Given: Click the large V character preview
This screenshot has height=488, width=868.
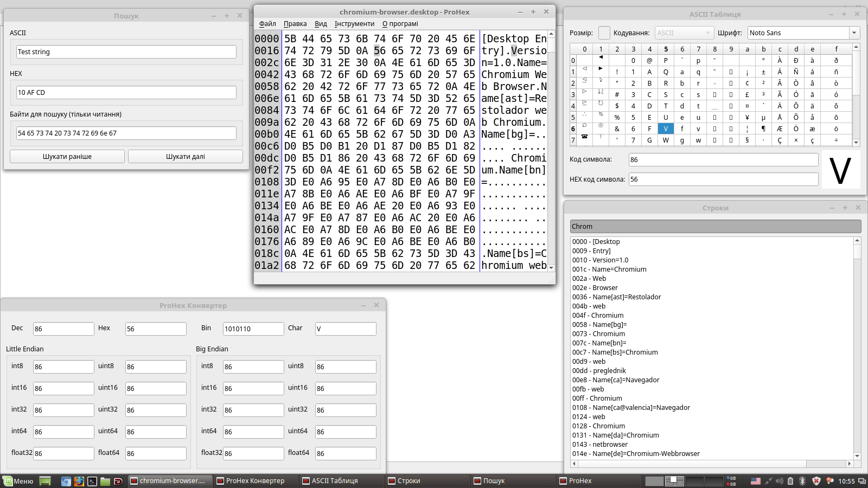Looking at the screenshot, I should (x=840, y=170).
